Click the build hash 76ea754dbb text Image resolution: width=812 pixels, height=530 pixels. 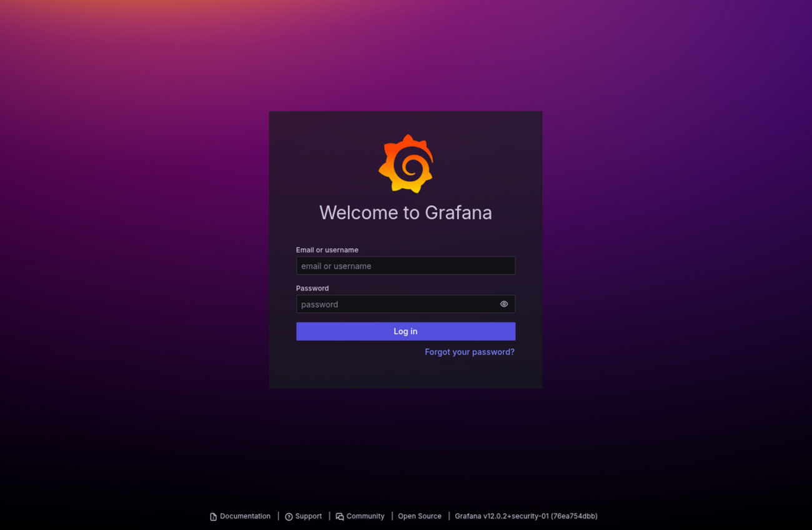573,516
